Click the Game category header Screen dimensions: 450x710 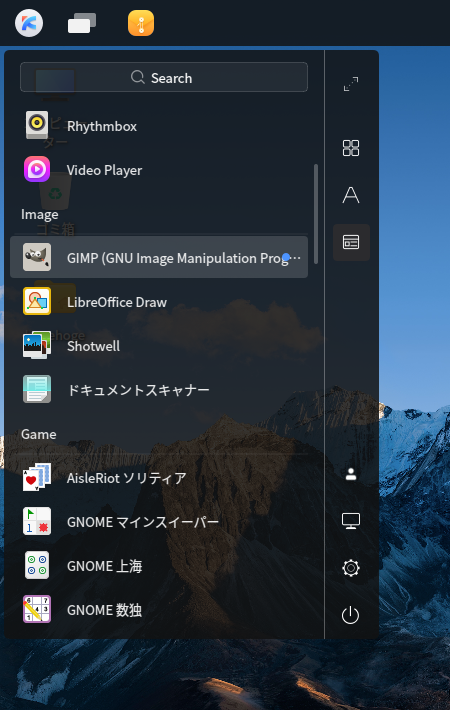point(38,434)
